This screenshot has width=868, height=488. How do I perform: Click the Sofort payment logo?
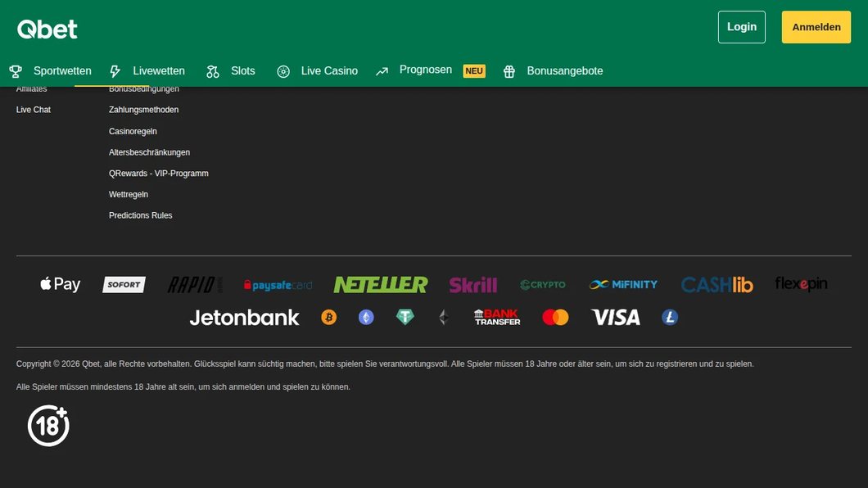pyautogui.click(x=124, y=284)
